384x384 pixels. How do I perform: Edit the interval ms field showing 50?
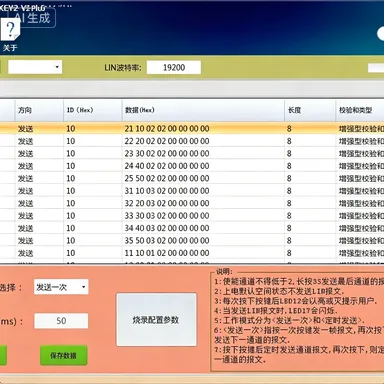pyautogui.click(x=61, y=321)
